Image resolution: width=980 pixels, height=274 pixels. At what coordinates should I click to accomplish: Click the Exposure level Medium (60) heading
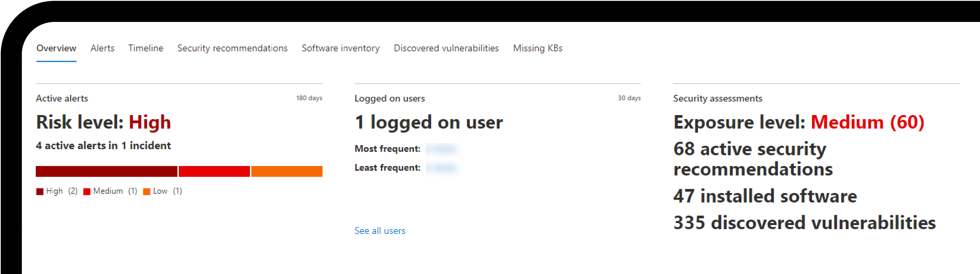point(798,122)
